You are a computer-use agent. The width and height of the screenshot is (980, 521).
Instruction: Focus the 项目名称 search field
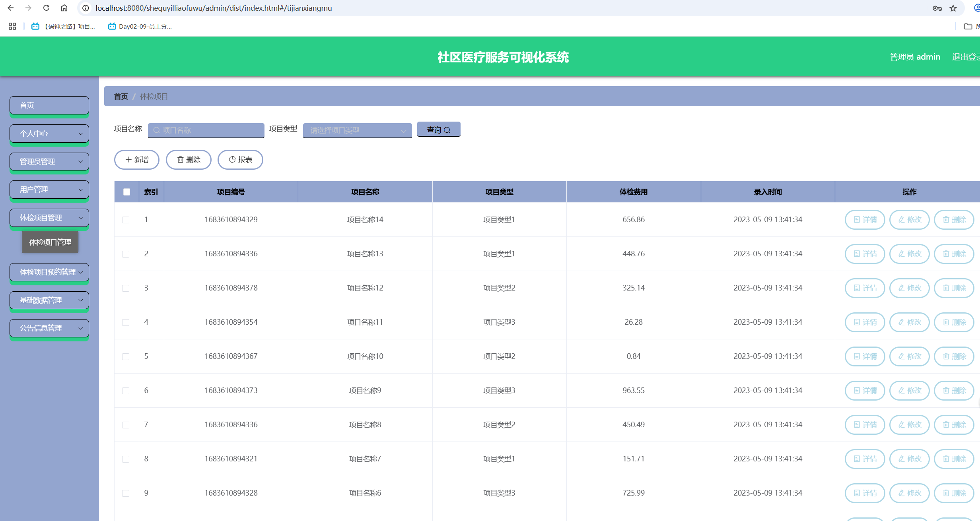[x=206, y=130]
